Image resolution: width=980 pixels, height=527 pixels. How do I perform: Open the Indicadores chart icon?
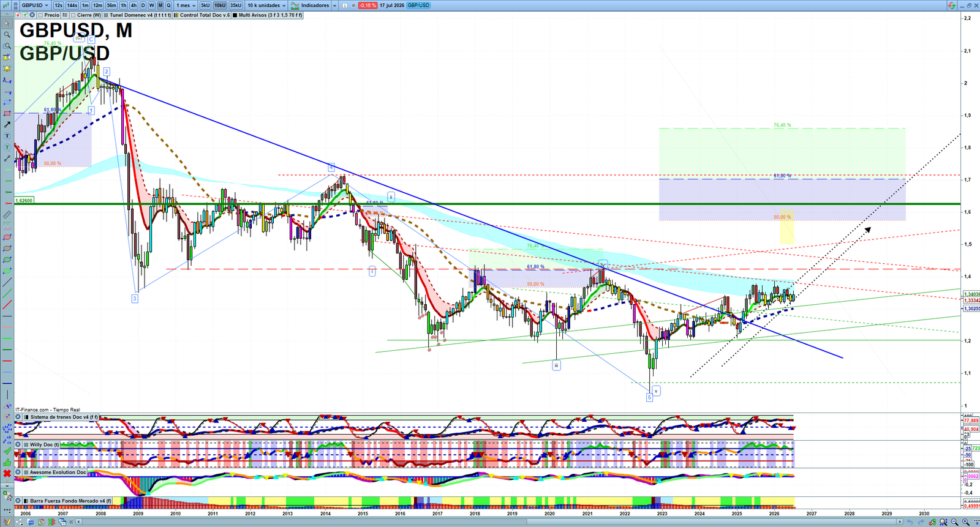click(295, 5)
